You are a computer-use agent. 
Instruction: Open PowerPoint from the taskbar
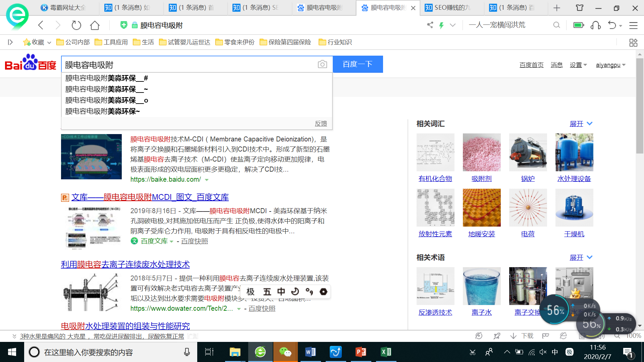click(x=361, y=352)
